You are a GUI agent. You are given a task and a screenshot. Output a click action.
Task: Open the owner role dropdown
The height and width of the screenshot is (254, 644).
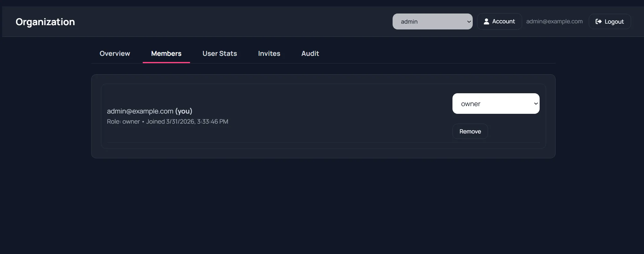[x=495, y=104]
